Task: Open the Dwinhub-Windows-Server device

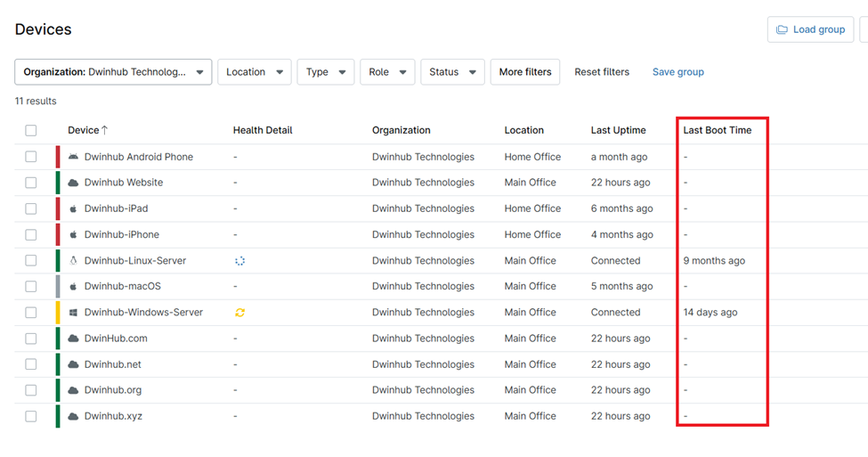Action: click(x=143, y=313)
